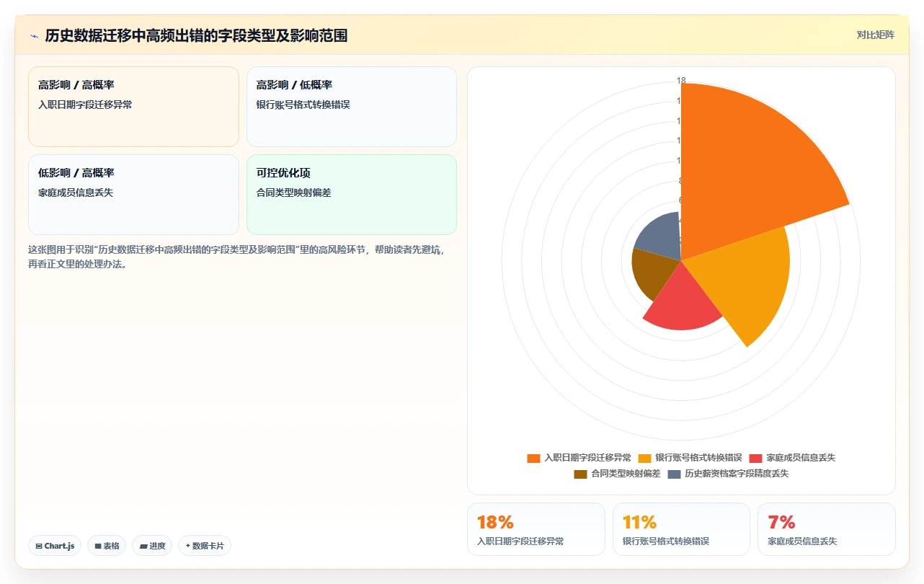
Task: Click the page title 历史数据迁移中高频出错的字段类型及影响范围
Action: point(196,35)
